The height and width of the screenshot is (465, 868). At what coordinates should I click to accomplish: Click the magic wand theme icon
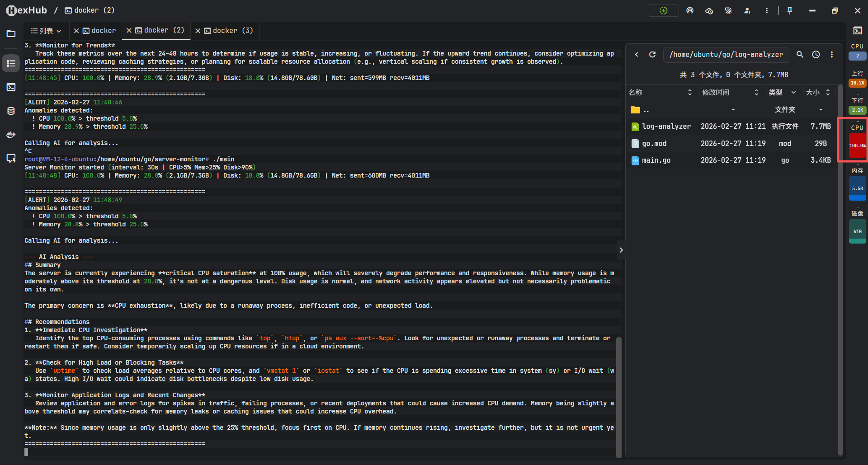tap(728, 10)
